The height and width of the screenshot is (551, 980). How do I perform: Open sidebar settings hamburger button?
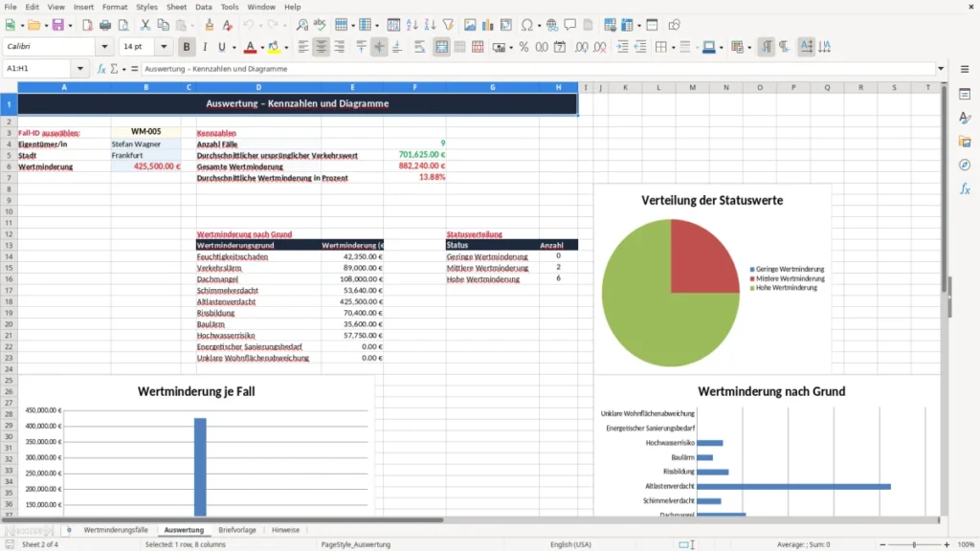pos(965,69)
